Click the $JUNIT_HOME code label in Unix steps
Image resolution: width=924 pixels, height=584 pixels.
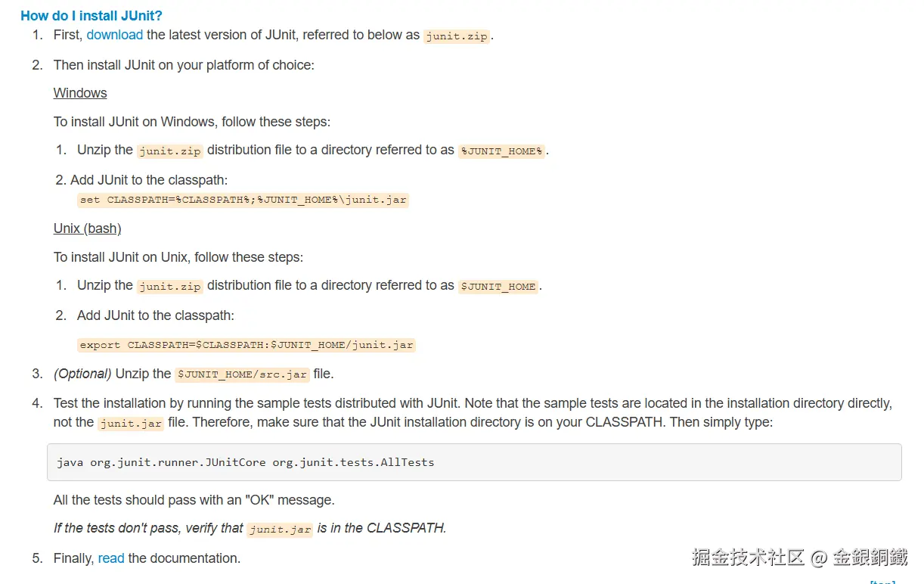tap(498, 287)
